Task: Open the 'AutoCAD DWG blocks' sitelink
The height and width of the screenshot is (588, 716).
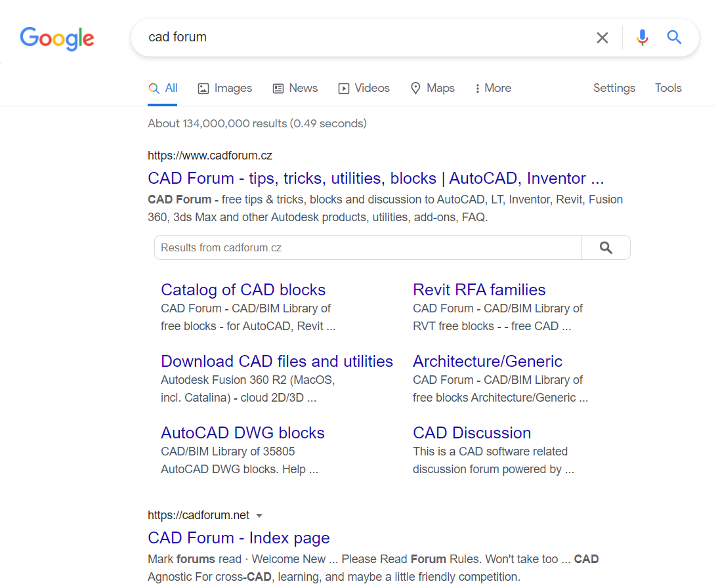Action: coord(242,432)
